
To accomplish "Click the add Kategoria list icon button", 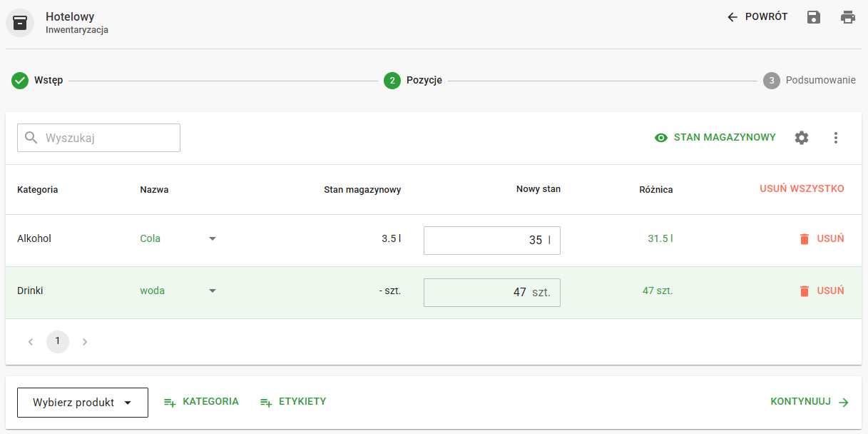I will pos(170,403).
